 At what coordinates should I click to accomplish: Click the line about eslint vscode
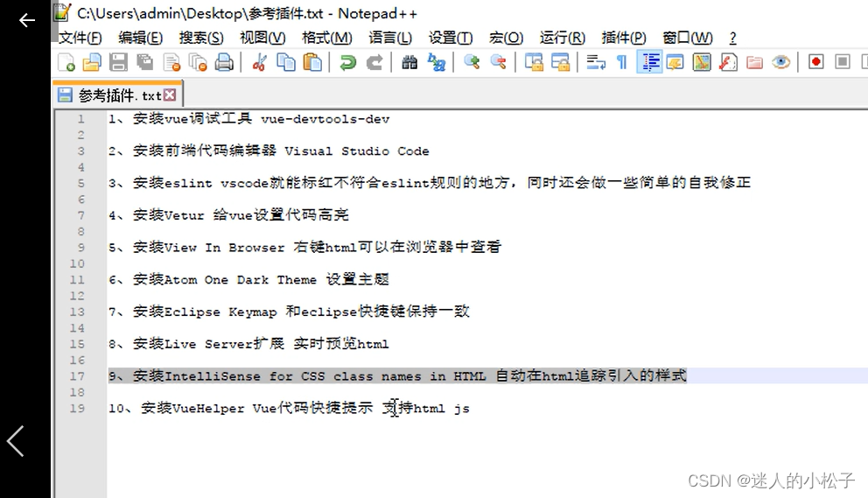click(430, 183)
